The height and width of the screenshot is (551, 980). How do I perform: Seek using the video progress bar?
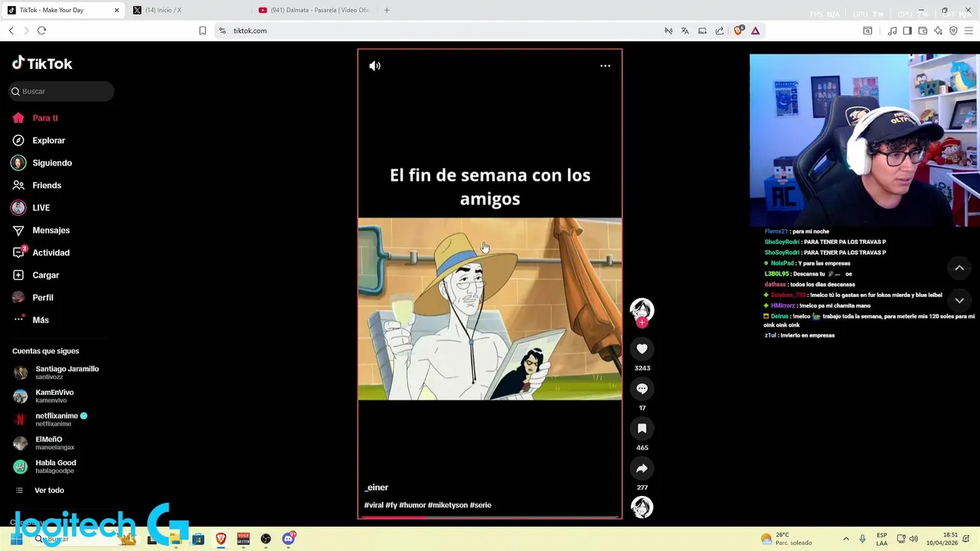490,517
